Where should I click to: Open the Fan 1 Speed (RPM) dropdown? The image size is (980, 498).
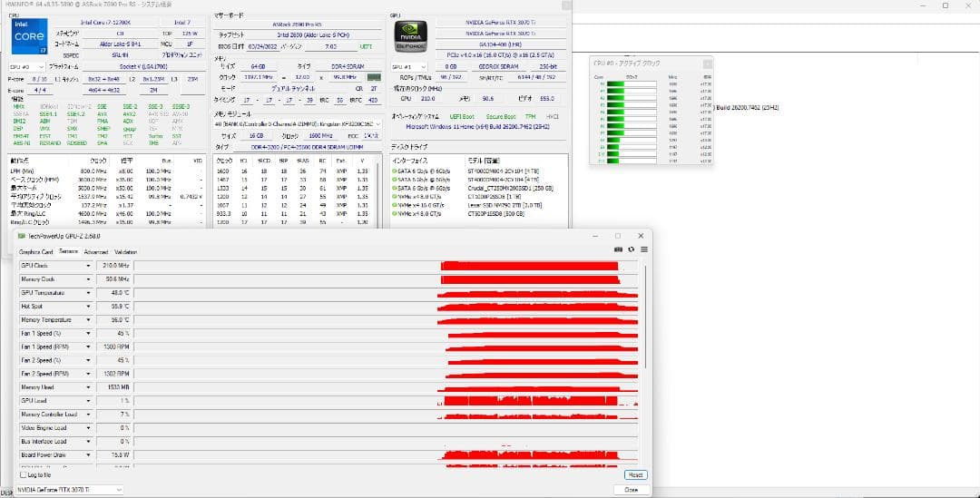coord(88,347)
